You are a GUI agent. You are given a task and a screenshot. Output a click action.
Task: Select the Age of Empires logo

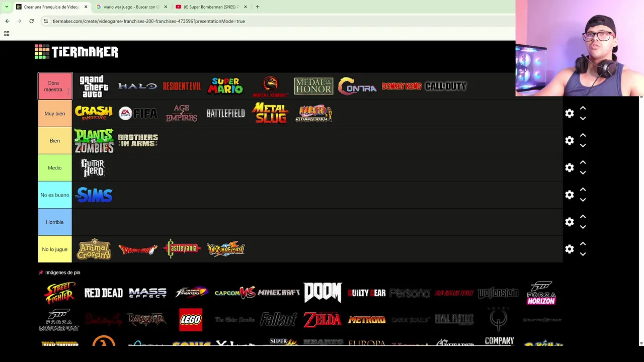182,114
